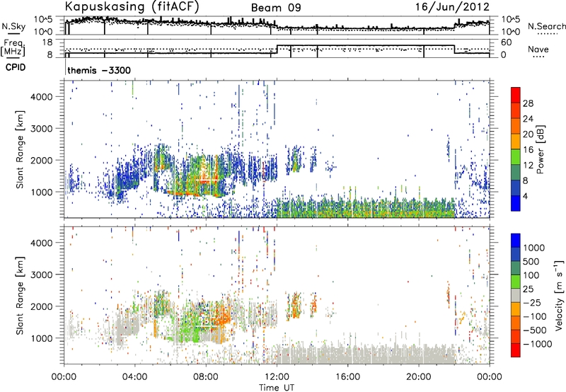Click the Slant Range label of velocity panel

click(20, 295)
